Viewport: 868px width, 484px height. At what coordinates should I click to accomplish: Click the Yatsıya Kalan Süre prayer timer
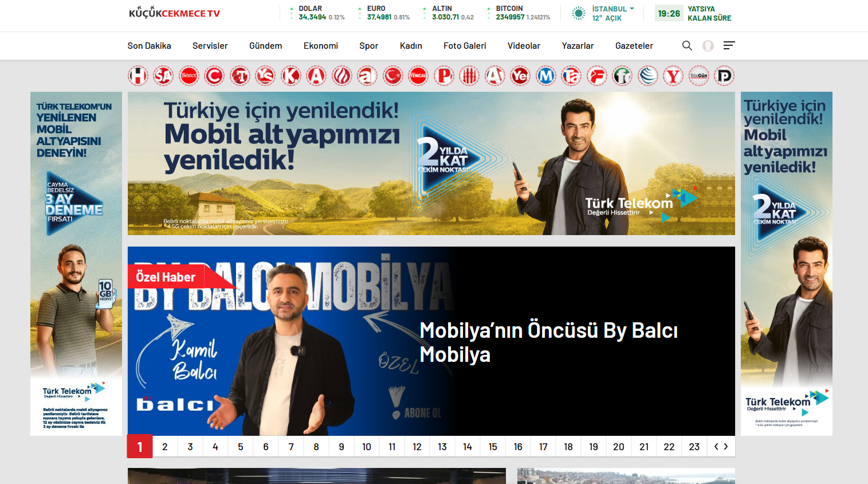click(693, 13)
